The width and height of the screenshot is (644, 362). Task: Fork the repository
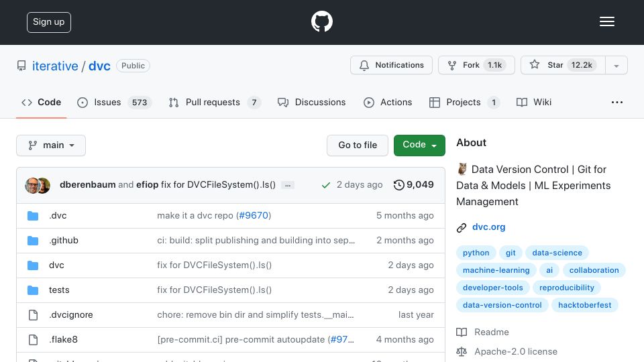click(x=476, y=65)
